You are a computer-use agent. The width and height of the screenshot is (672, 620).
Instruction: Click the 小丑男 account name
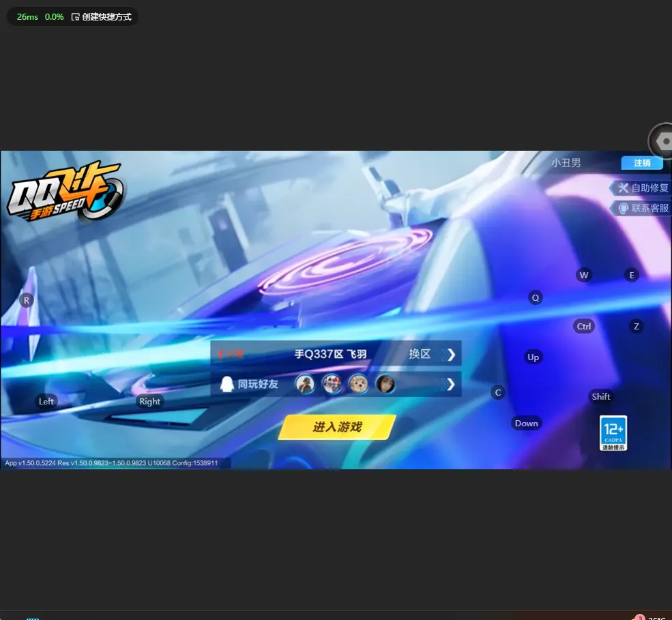566,163
